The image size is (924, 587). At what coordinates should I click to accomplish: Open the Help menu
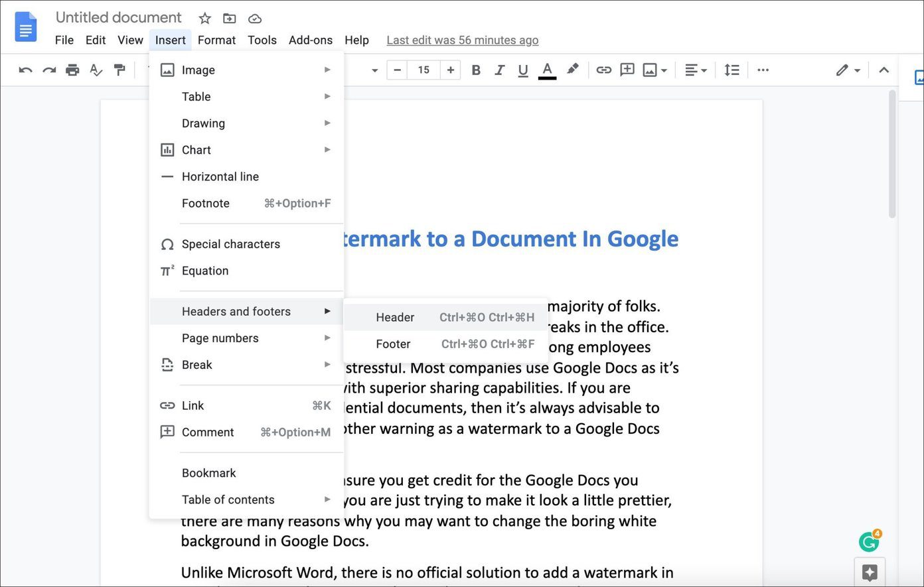coord(356,40)
